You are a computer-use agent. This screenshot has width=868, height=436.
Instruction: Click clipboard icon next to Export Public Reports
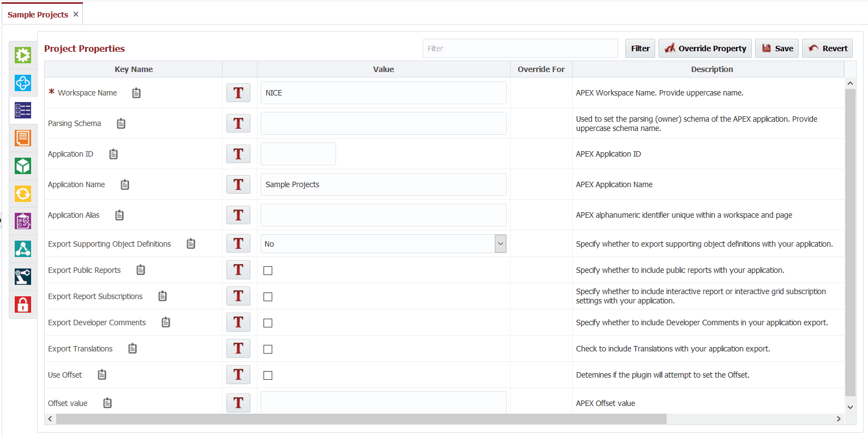(x=141, y=270)
